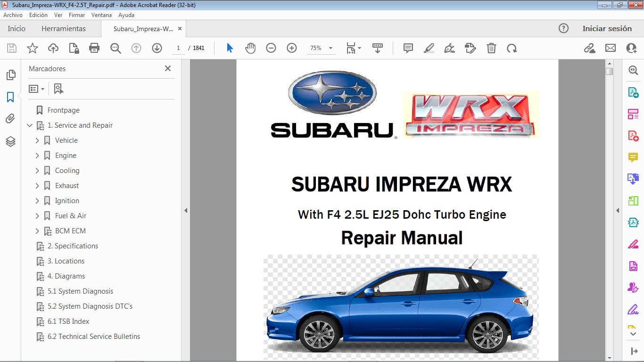
Task: Zoom in with the plus icon
Action: 292,48
